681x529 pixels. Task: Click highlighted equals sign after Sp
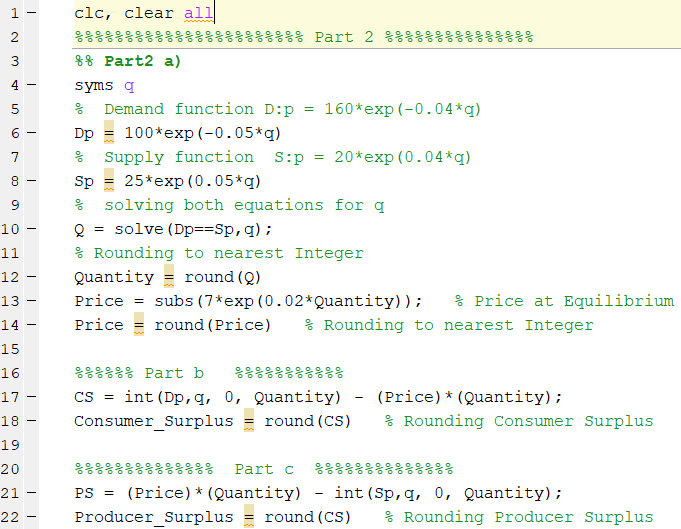click(109, 181)
